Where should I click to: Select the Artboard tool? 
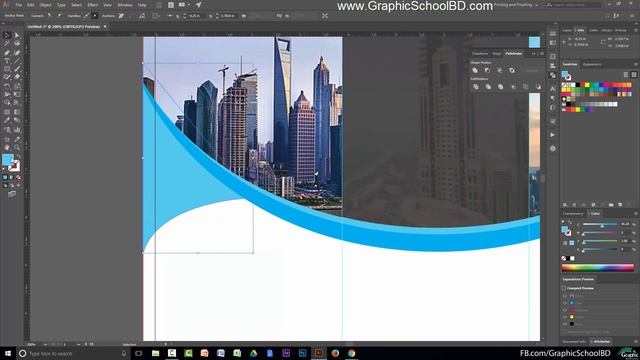click(x=7, y=140)
